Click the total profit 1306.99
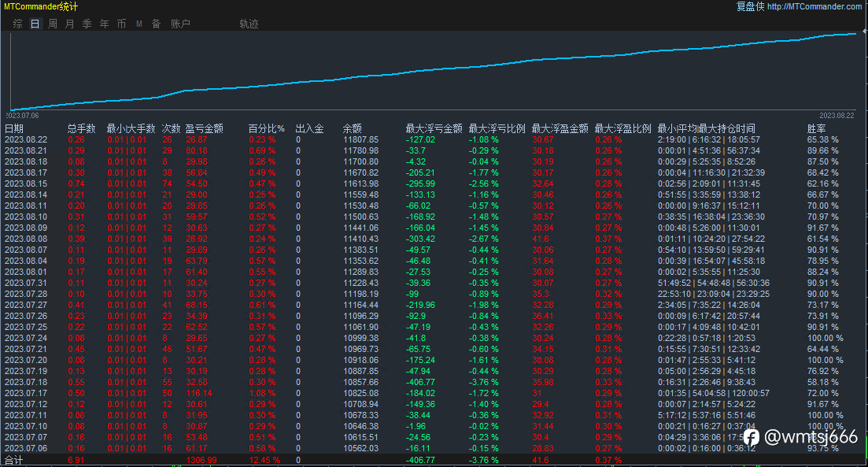Image resolution: width=868 pixels, height=467 pixels. click(201, 461)
